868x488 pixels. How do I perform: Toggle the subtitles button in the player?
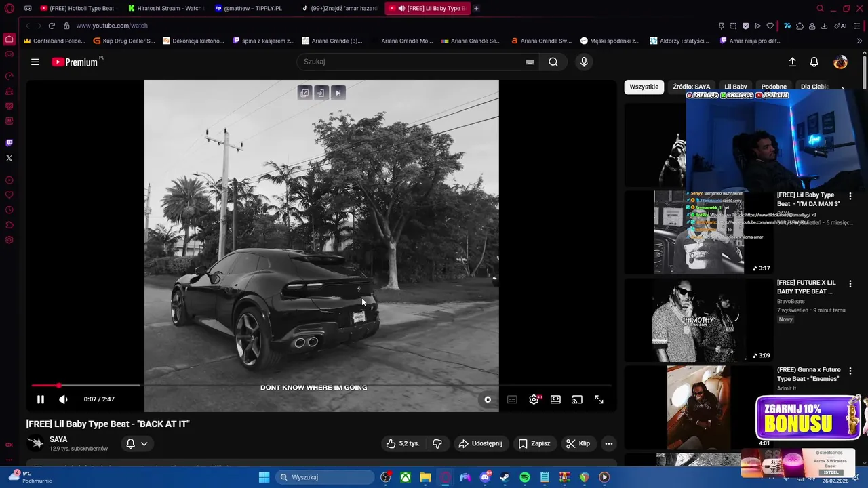[x=512, y=400]
